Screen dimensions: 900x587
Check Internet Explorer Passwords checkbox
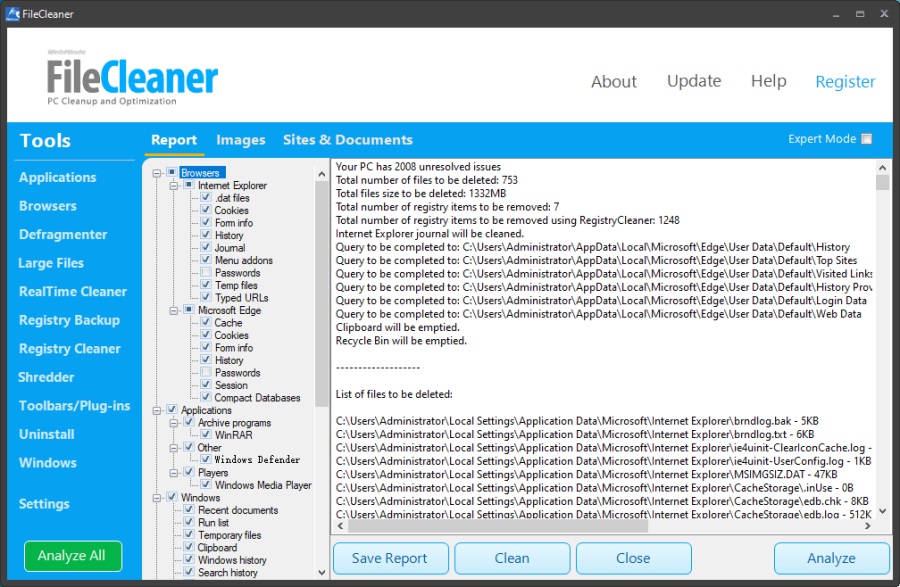pyautogui.click(x=205, y=273)
